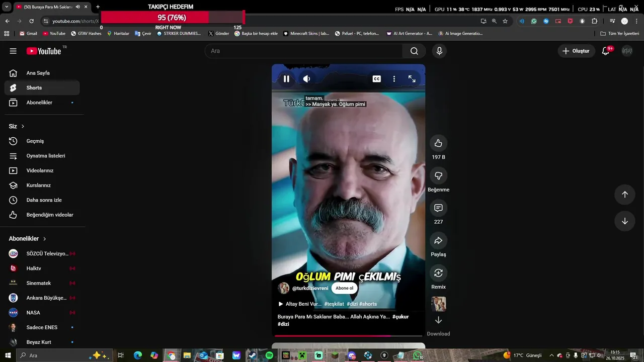Expand the Siz section chevron
Screen dimensions: 644x362
[x=23, y=126]
